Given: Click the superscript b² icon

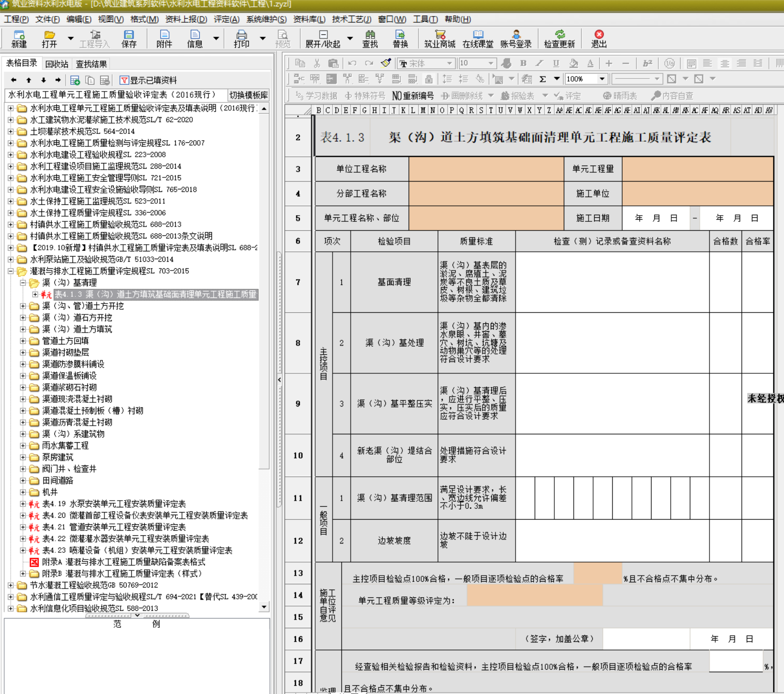Looking at the screenshot, I should (647, 63).
